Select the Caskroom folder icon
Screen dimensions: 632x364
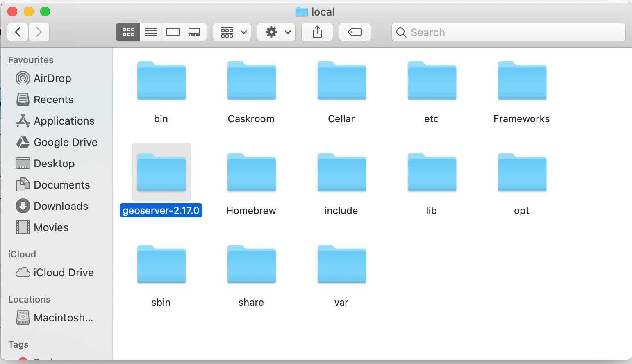[252, 81]
